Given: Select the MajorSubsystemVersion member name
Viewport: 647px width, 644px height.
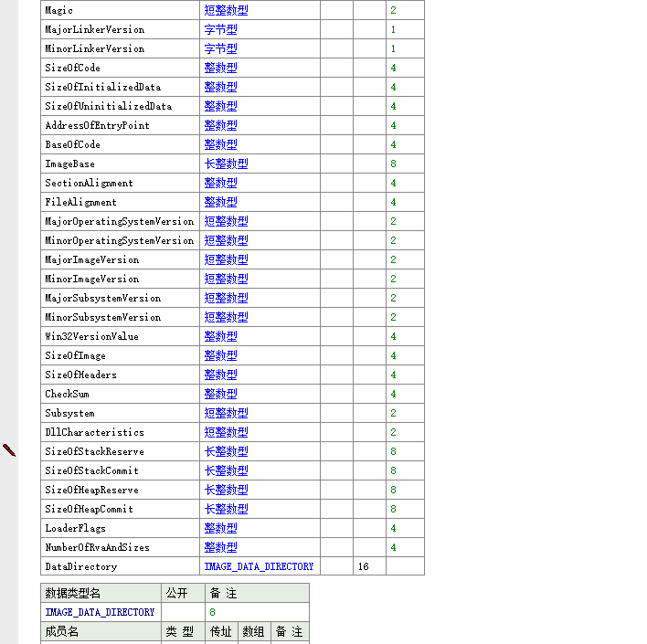Looking at the screenshot, I should pos(102,298).
